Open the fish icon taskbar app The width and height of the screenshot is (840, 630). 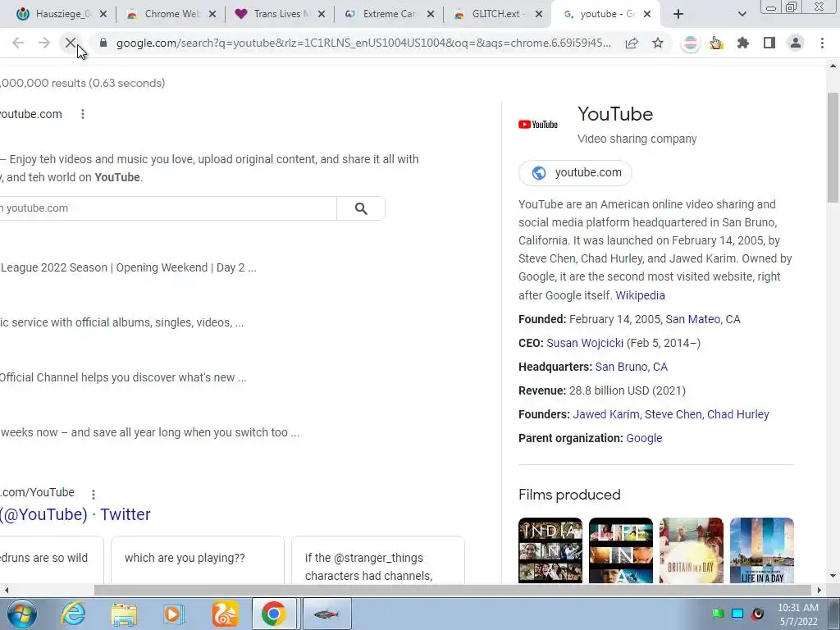[x=326, y=614]
